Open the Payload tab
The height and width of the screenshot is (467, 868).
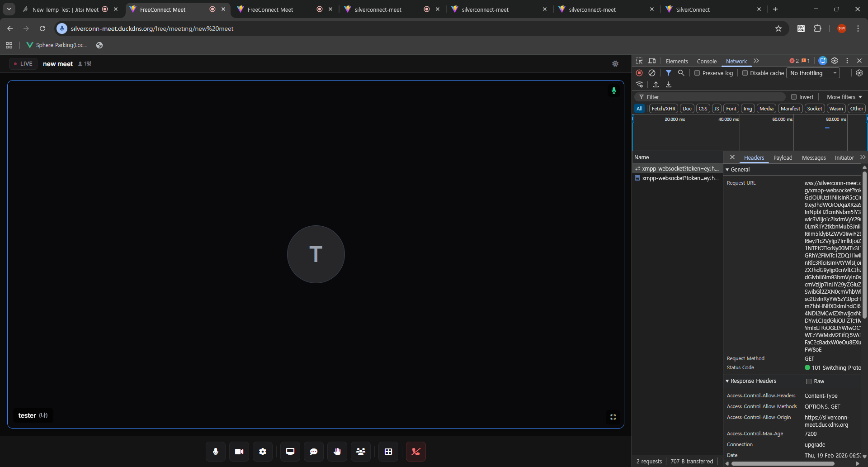pyautogui.click(x=783, y=158)
